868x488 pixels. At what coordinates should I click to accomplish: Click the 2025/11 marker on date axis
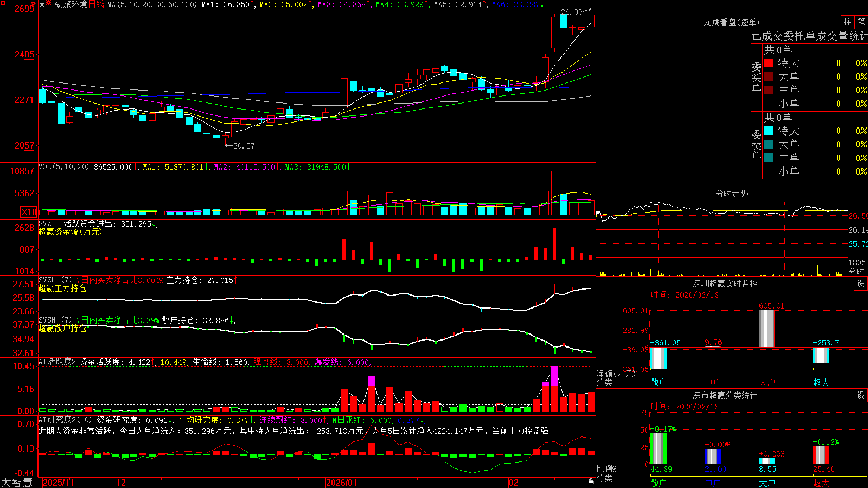(58, 483)
